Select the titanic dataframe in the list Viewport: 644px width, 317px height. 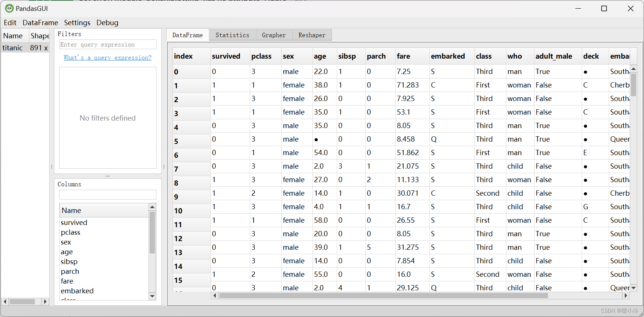point(25,48)
